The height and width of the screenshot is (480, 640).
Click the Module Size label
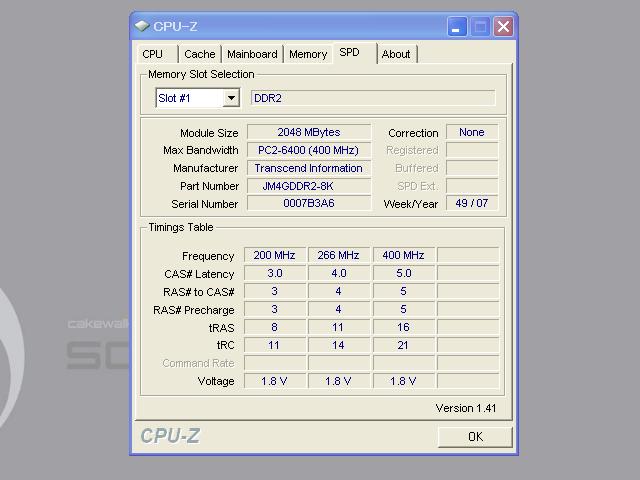[x=209, y=133]
